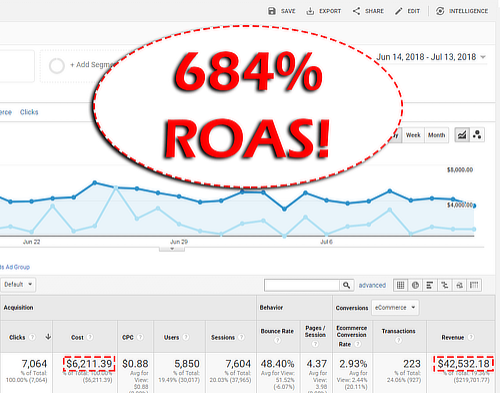Click the Ad Group dimension link
The height and width of the screenshot is (393, 500).
(15, 267)
